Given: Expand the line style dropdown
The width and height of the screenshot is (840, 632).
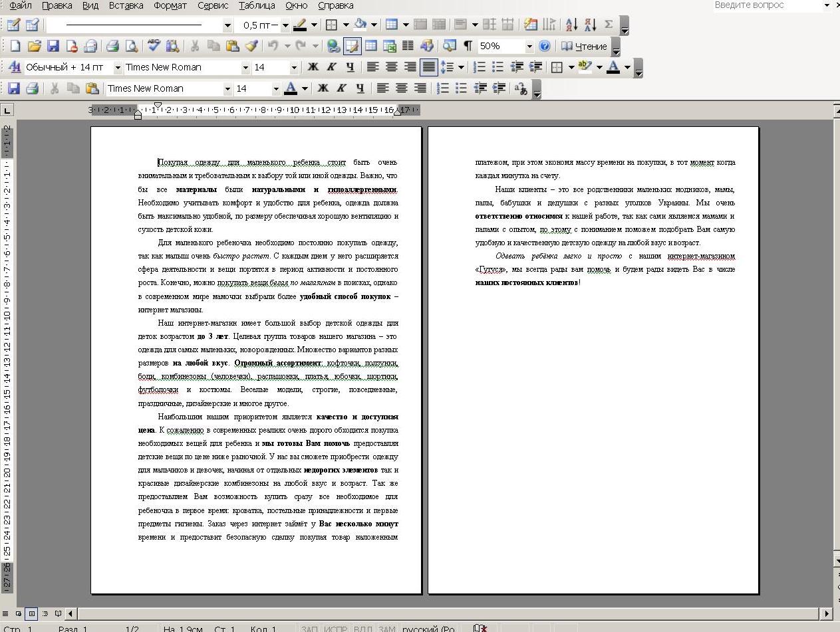Looking at the screenshot, I should pos(227,25).
